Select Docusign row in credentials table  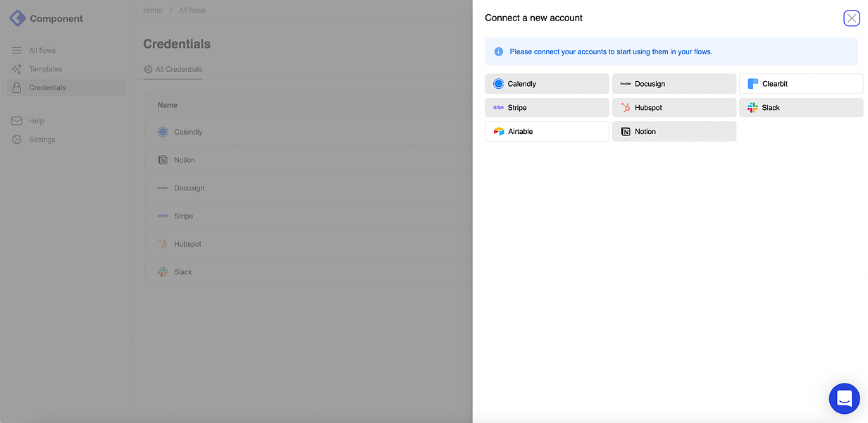[x=309, y=188]
